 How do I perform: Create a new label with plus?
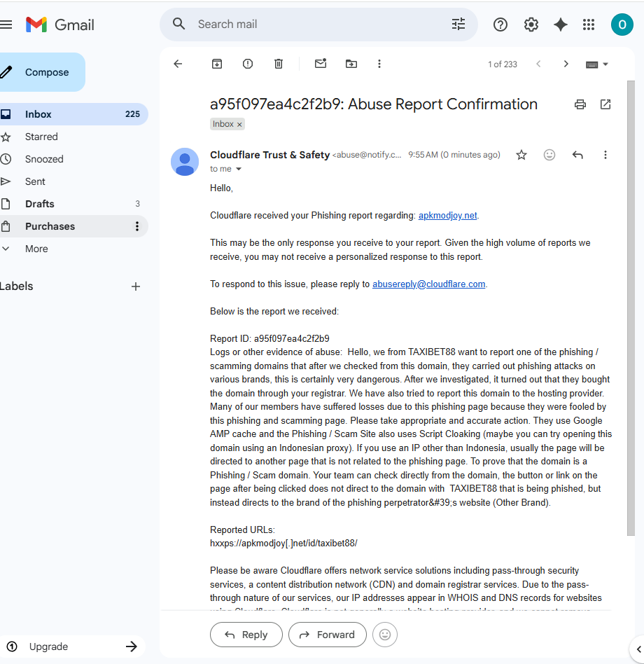tap(135, 286)
